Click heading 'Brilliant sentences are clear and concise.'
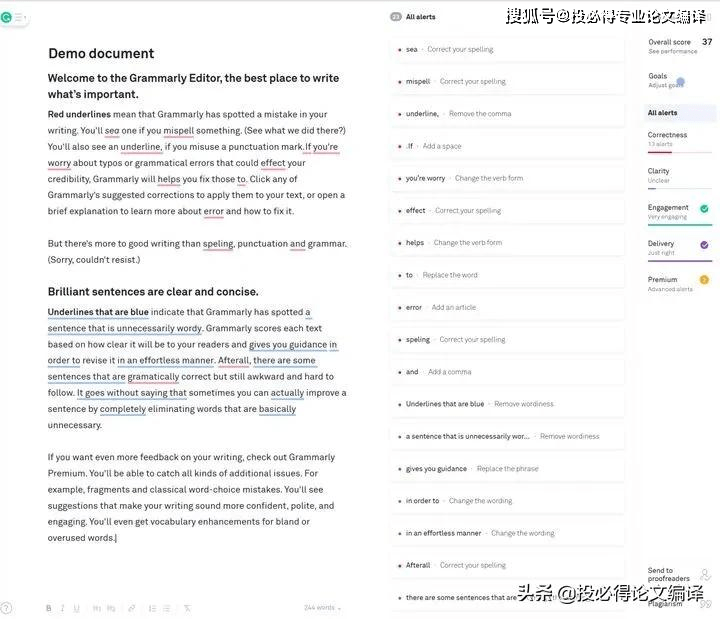 click(153, 292)
